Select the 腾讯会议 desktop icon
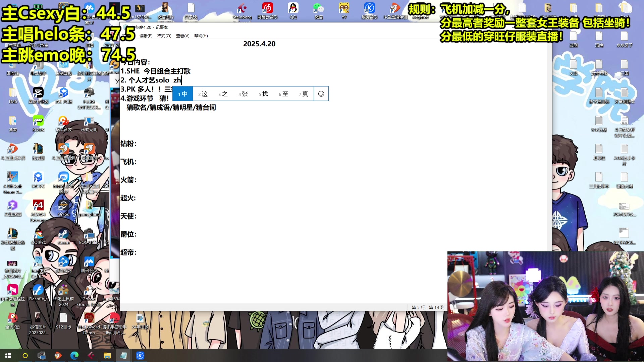Screen dimensions: 644x362 pos(89,264)
